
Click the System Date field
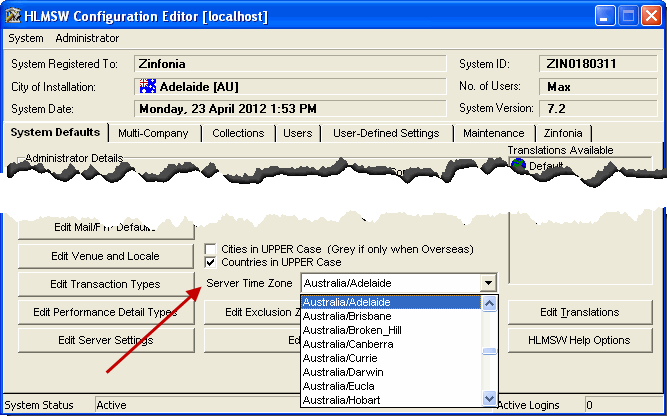(x=290, y=109)
